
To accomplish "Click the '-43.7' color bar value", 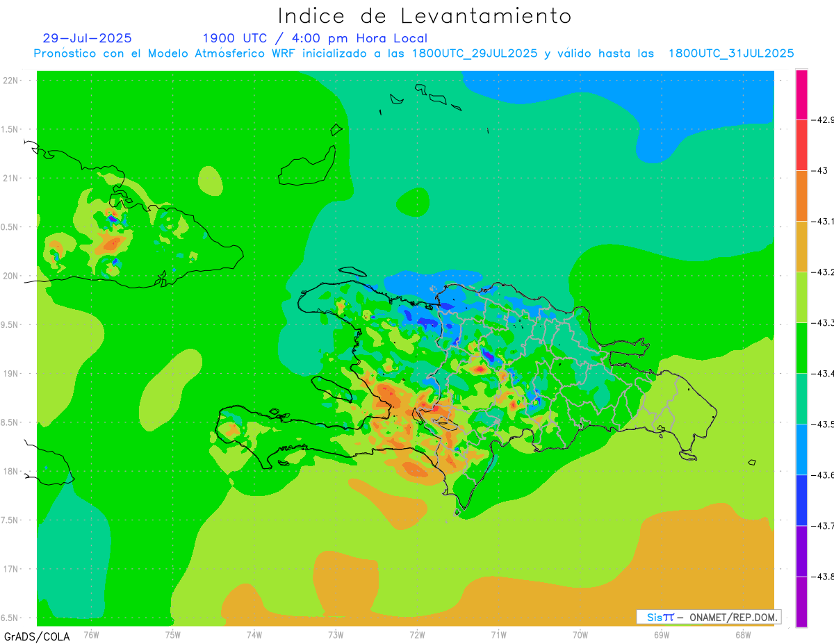I will (x=823, y=526).
